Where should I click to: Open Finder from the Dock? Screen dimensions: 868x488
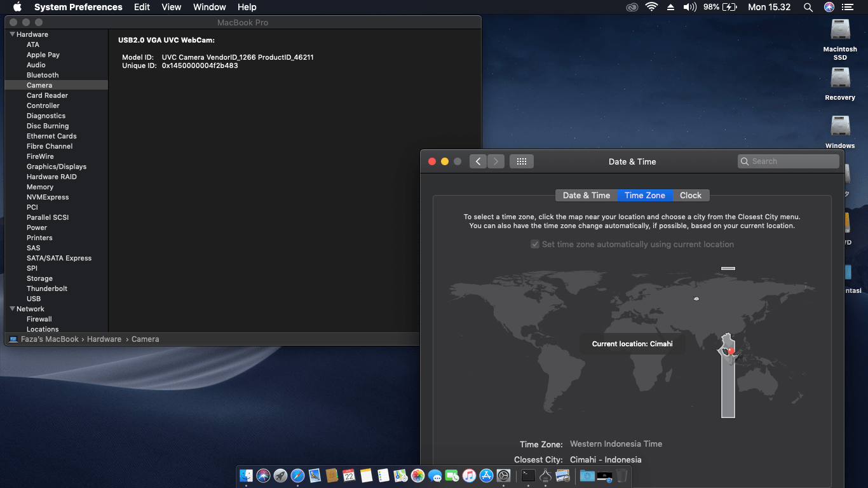(246, 475)
